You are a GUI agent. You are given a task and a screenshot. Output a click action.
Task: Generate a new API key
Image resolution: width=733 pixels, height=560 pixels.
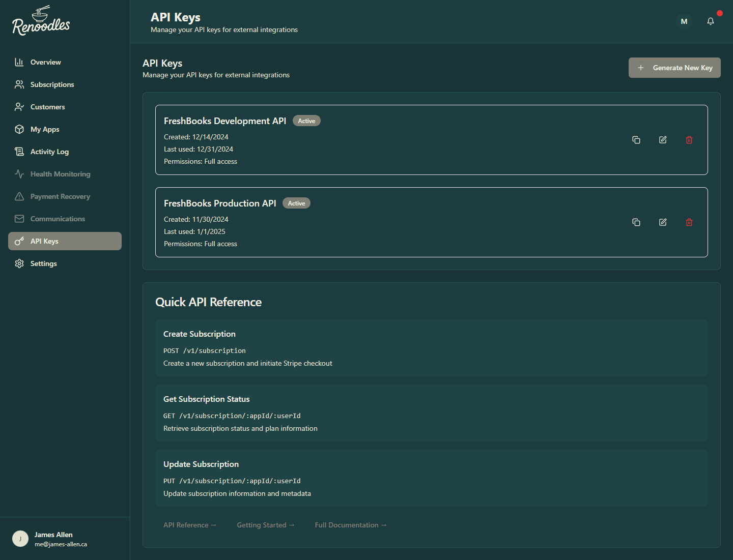674,67
